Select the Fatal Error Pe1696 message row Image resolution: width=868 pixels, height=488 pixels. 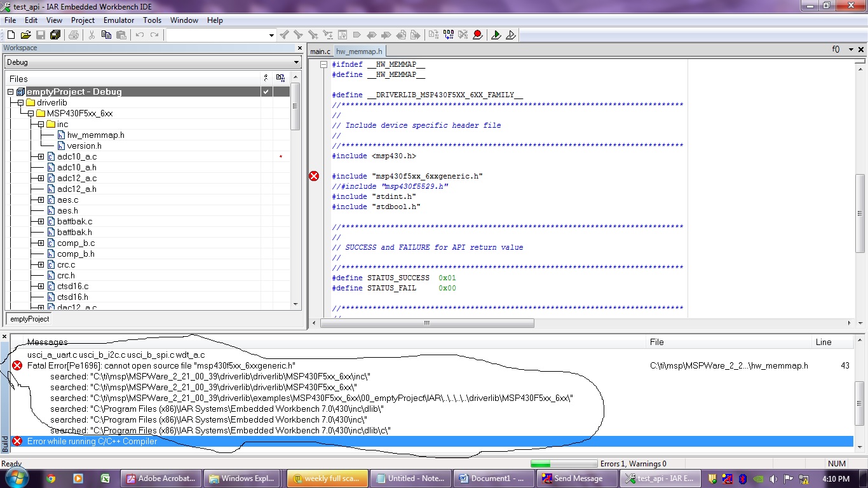tap(432, 365)
